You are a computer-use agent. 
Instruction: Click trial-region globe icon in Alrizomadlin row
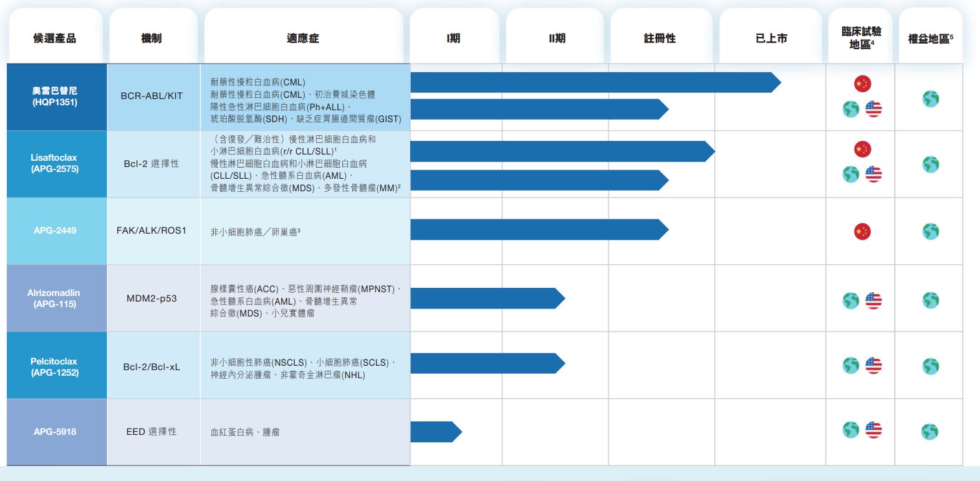coord(851,301)
